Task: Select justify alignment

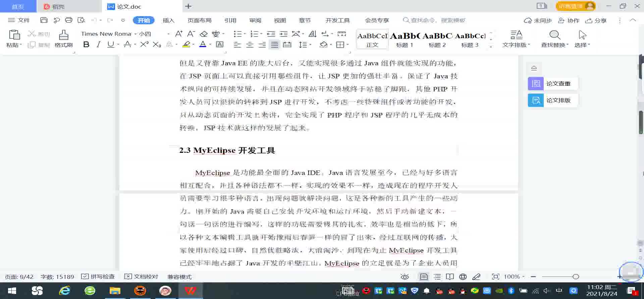Action: [275, 45]
